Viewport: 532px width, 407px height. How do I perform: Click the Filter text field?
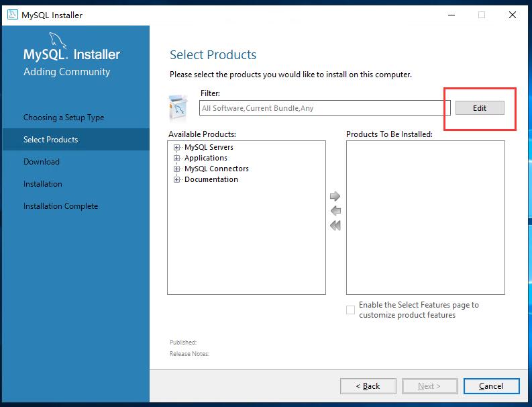pyautogui.click(x=325, y=108)
